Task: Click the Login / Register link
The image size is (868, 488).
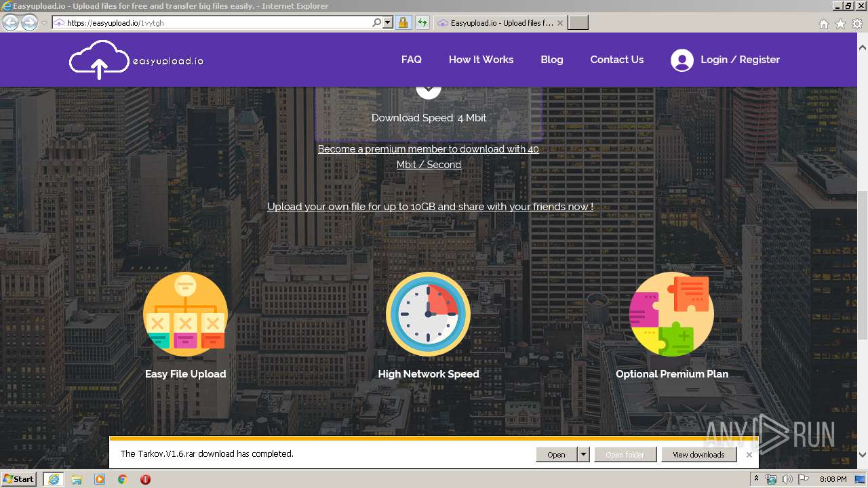Action: [740, 60]
